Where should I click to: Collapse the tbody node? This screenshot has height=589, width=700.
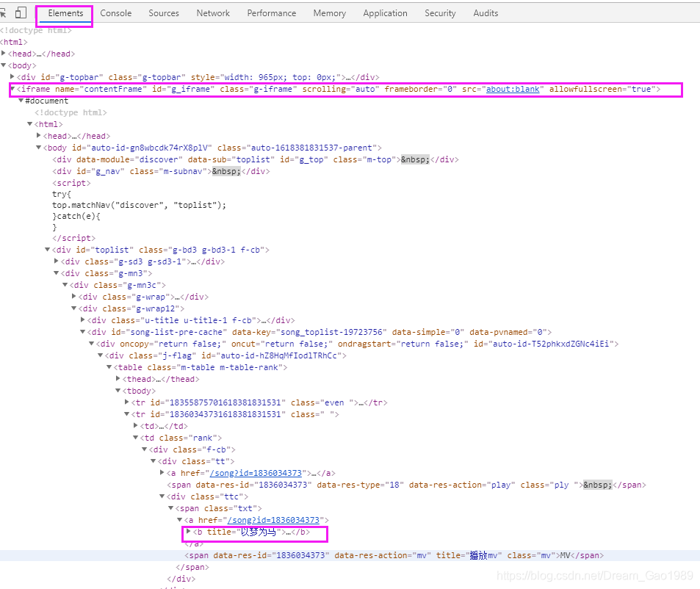[118, 391]
